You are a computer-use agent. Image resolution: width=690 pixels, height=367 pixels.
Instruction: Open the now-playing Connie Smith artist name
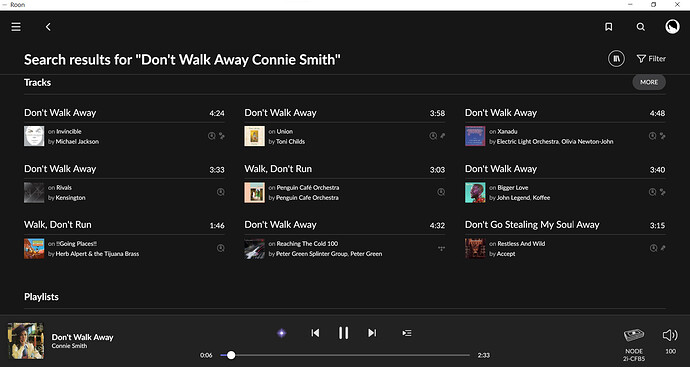69,346
